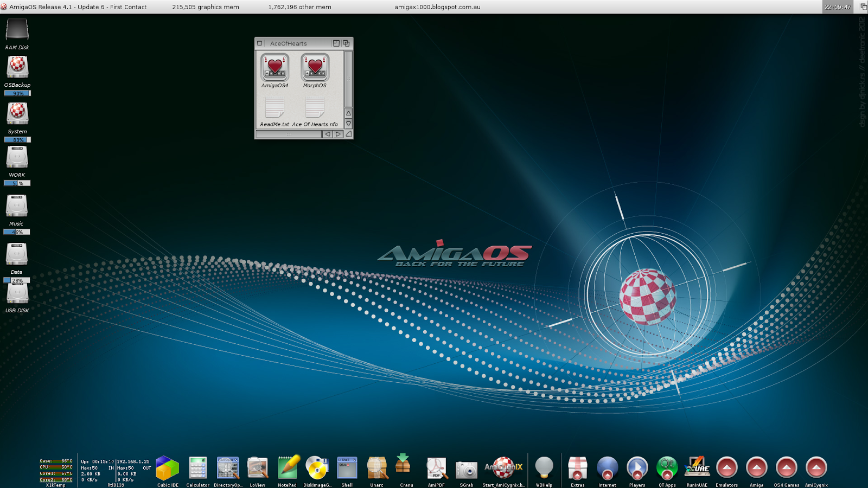The image size is (868, 488).
Task: Click the boing ball logo in title bar
Action: tap(4, 7)
